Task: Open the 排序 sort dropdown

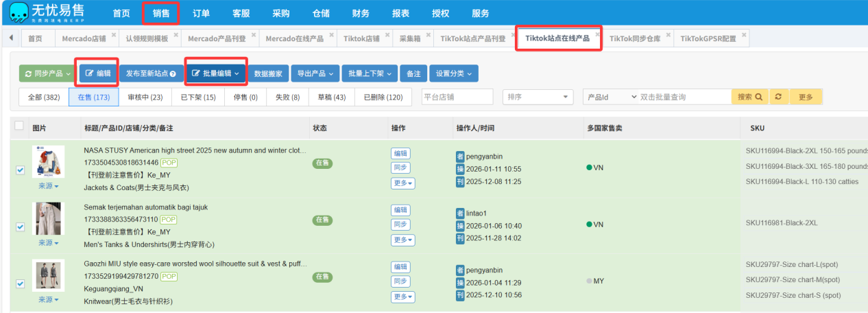Action: click(x=539, y=97)
